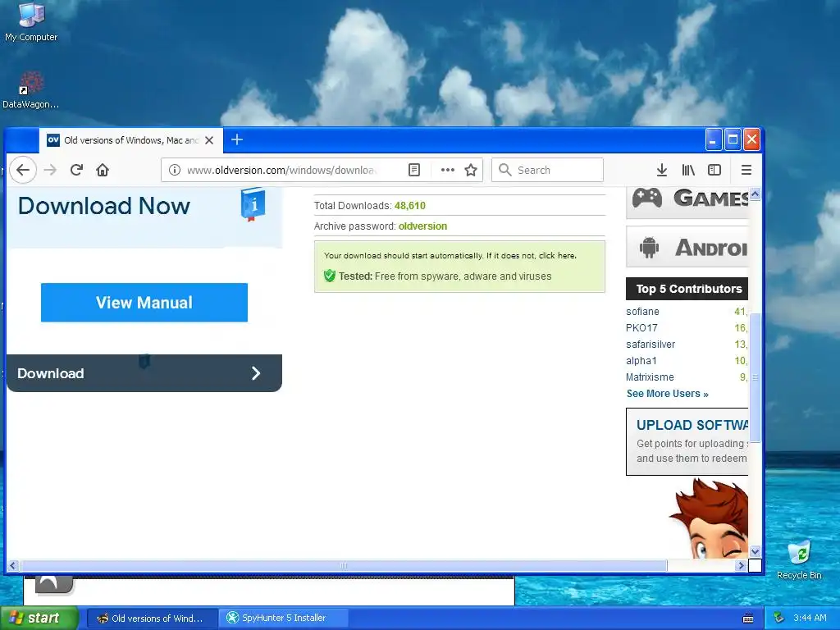Click the horizontal scrollbar thumb
Image resolution: width=840 pixels, height=630 pixels.
pyautogui.click(x=344, y=565)
